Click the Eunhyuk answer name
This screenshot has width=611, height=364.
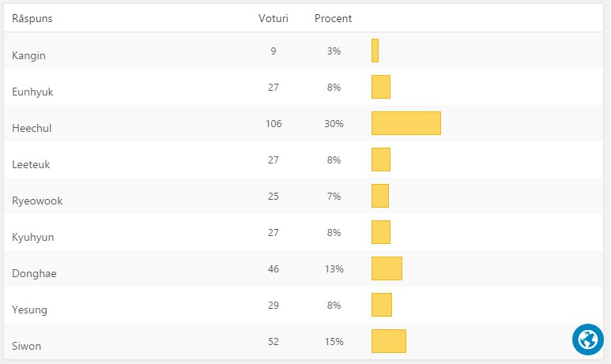(32, 92)
